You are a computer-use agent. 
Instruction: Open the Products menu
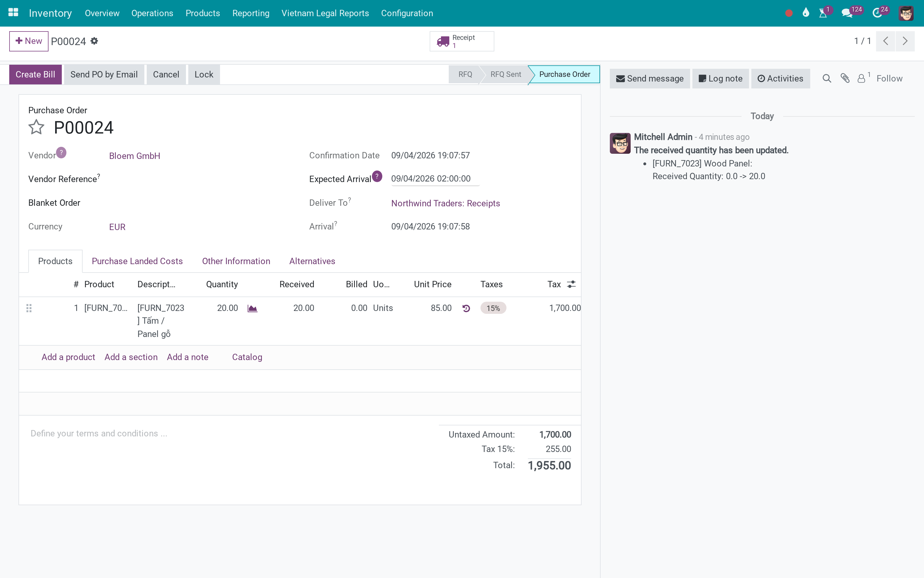click(203, 13)
